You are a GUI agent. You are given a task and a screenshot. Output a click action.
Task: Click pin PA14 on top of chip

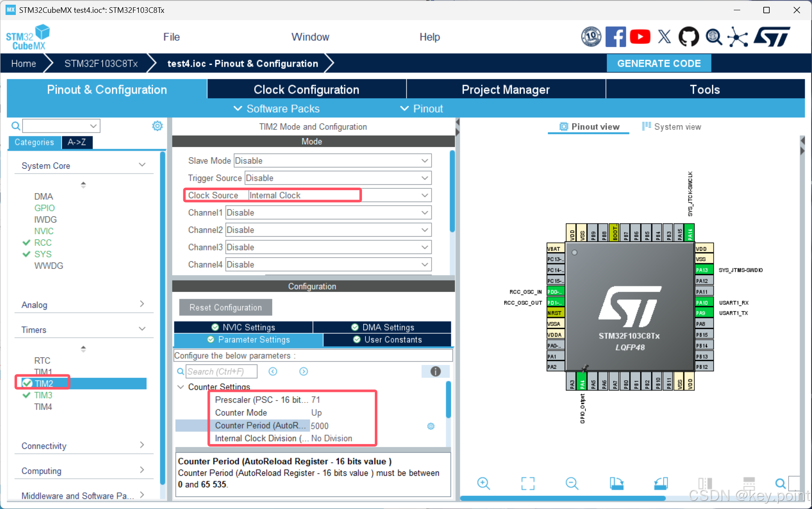[x=689, y=232]
